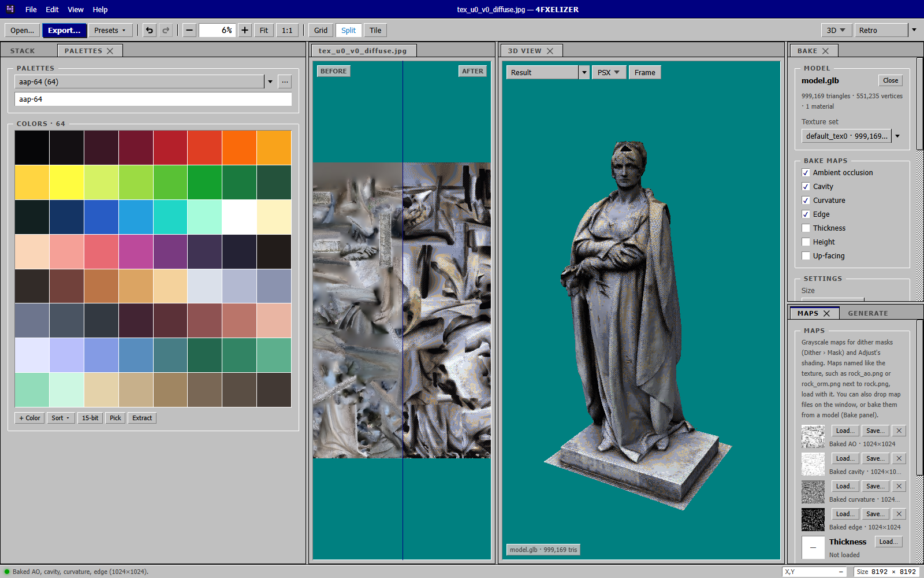The width and height of the screenshot is (924, 578).
Task: Open the File menu
Action: (x=31, y=9)
